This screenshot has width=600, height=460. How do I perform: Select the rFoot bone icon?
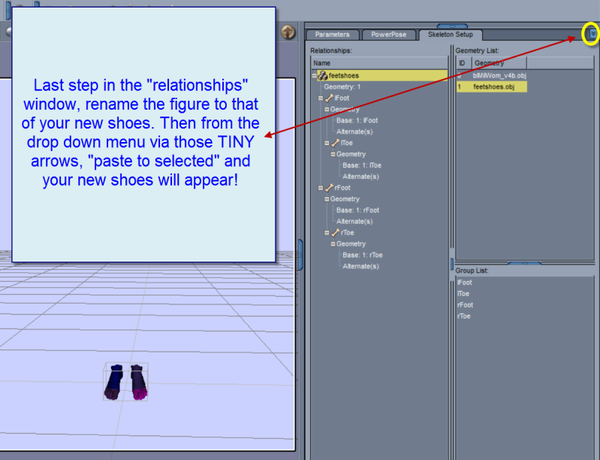pyautogui.click(x=329, y=188)
